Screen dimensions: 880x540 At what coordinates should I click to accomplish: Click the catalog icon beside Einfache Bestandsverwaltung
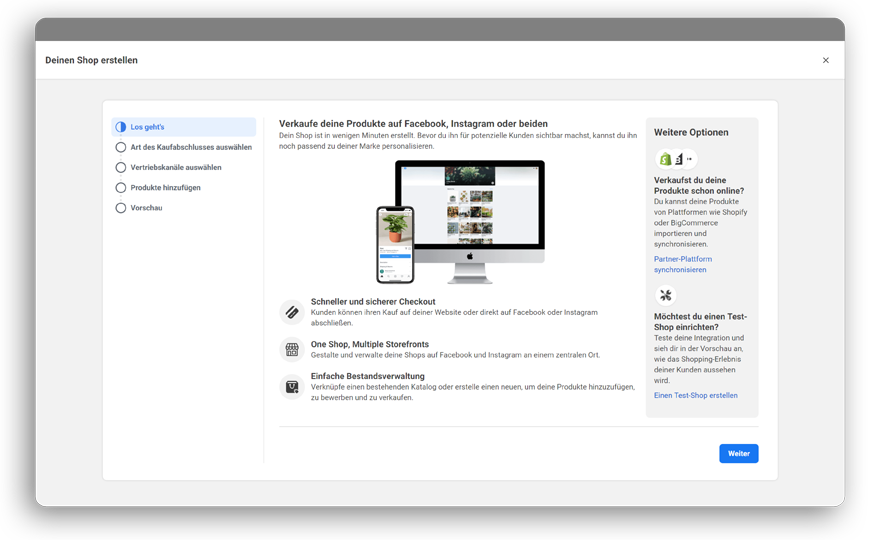tap(292, 387)
